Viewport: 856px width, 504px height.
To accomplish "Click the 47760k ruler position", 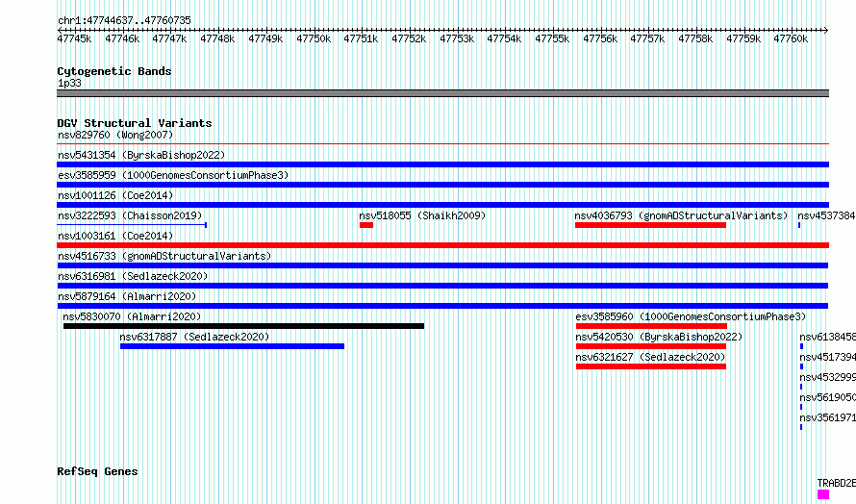I will 791,38.
